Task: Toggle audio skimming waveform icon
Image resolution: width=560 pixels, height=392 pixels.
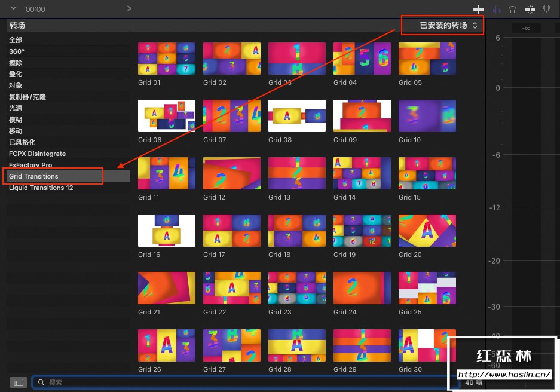Action: pyautogui.click(x=495, y=10)
